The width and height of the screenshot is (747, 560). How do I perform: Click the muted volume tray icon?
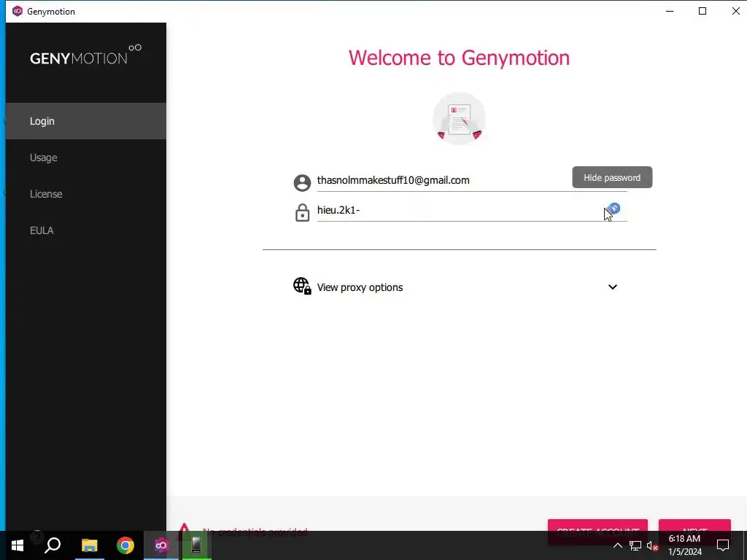click(652, 545)
